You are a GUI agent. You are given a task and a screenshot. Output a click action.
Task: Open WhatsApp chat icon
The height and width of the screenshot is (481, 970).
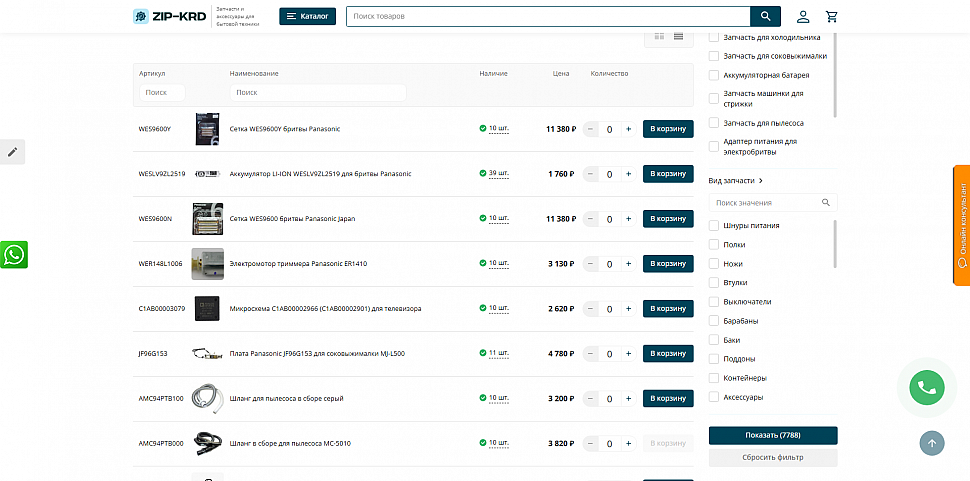tap(14, 255)
